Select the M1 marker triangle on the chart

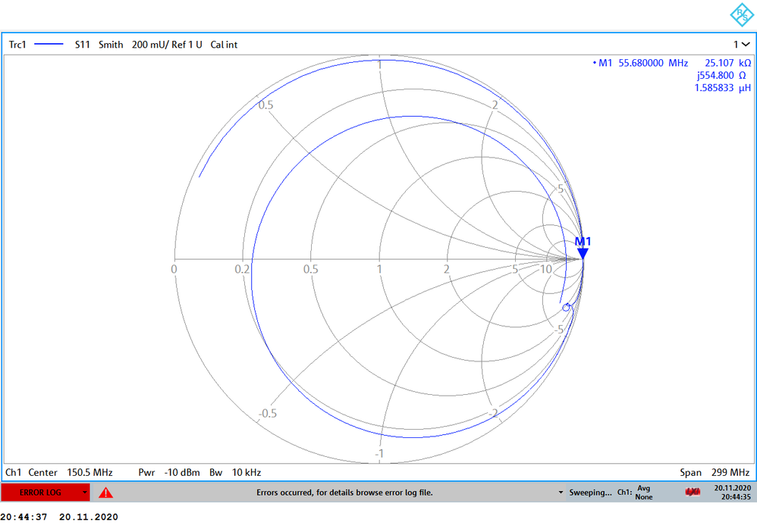click(x=583, y=253)
